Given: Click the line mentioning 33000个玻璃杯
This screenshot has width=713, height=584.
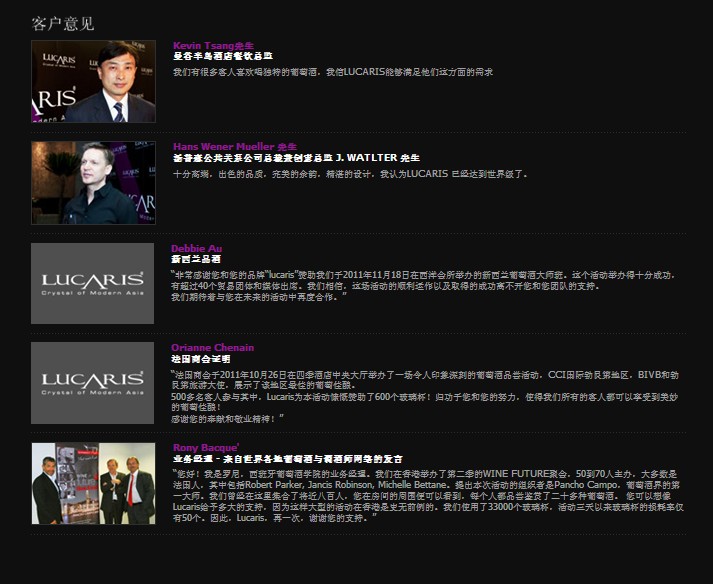Looking at the screenshot, I should click(x=428, y=507).
